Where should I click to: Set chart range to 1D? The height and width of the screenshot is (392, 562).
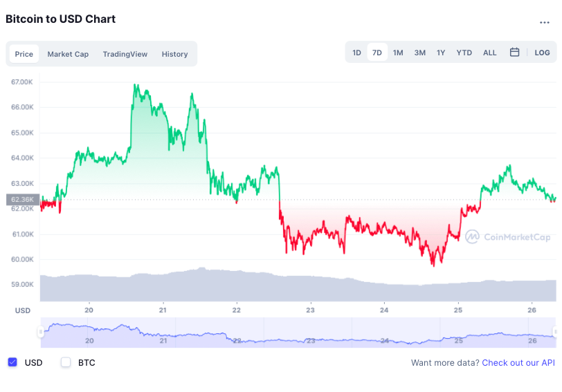tap(356, 53)
